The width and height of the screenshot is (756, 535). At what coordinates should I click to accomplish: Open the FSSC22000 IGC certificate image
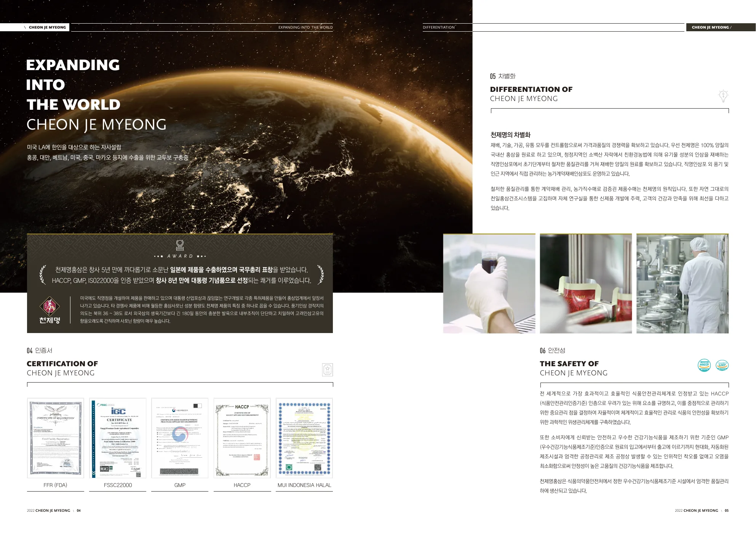pyautogui.click(x=118, y=438)
